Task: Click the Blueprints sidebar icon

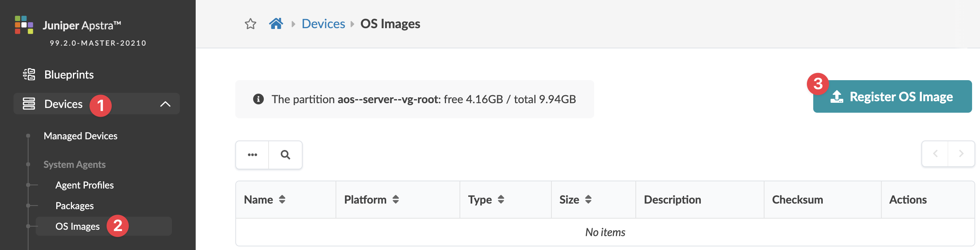Action: point(29,74)
